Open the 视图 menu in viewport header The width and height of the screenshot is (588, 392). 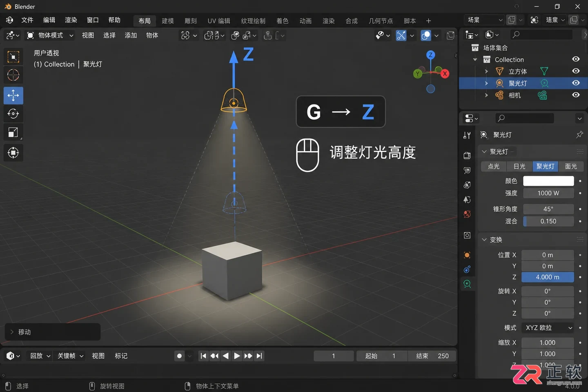[88, 36]
